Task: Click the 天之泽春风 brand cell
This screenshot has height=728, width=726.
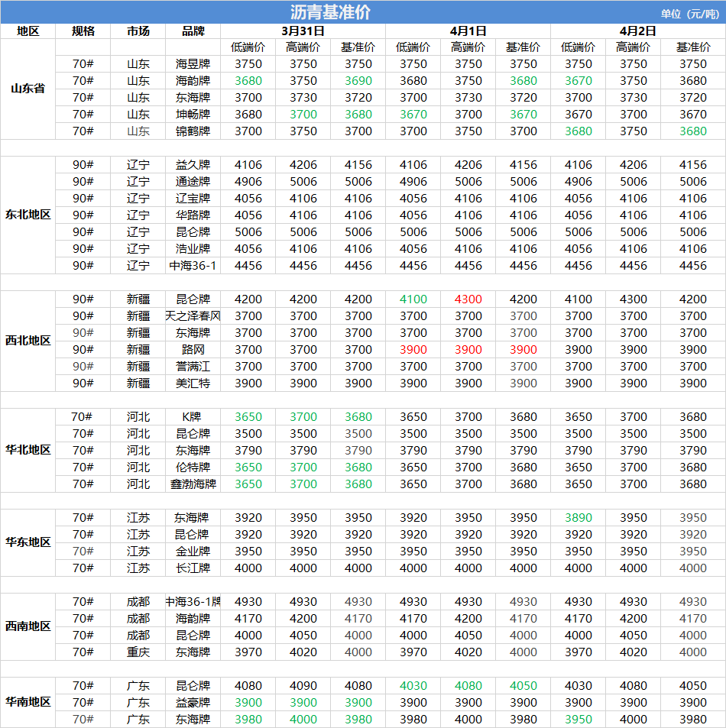Action: 193,315
